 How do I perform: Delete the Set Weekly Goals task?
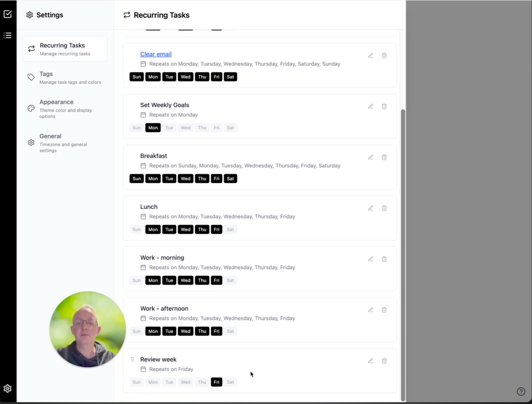[x=384, y=106]
